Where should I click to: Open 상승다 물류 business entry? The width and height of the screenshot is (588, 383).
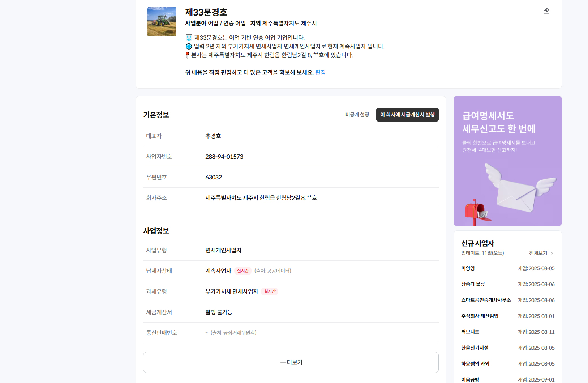click(473, 284)
